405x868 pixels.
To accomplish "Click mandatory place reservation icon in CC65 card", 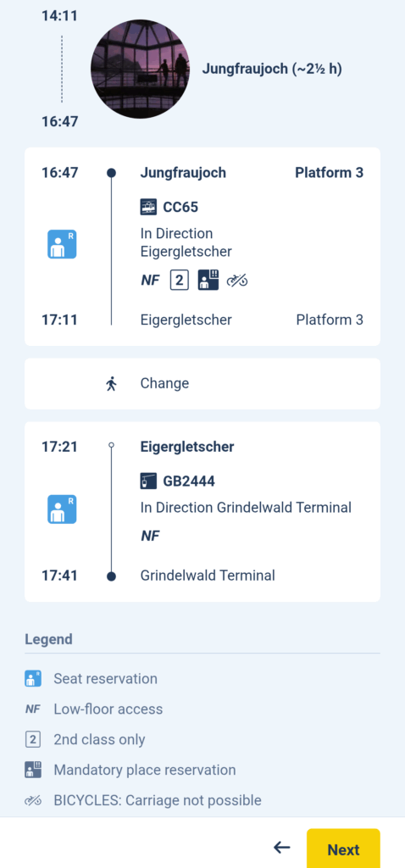I will tap(207, 281).
